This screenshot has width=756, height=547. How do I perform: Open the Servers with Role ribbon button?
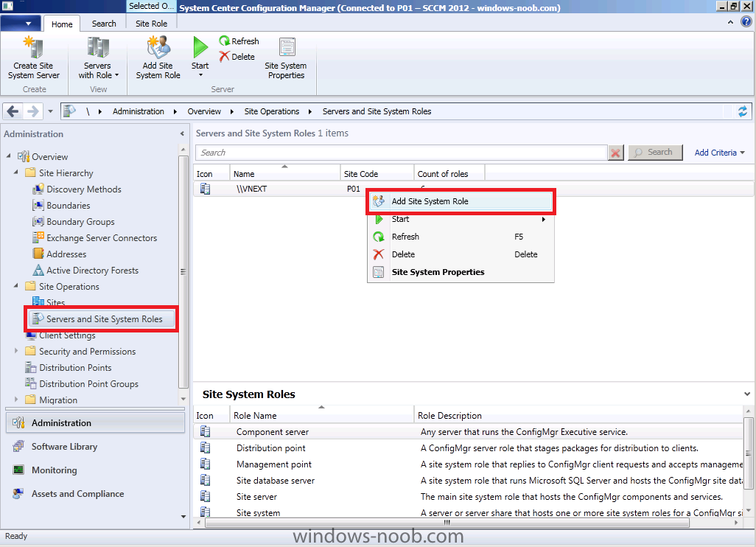point(98,58)
